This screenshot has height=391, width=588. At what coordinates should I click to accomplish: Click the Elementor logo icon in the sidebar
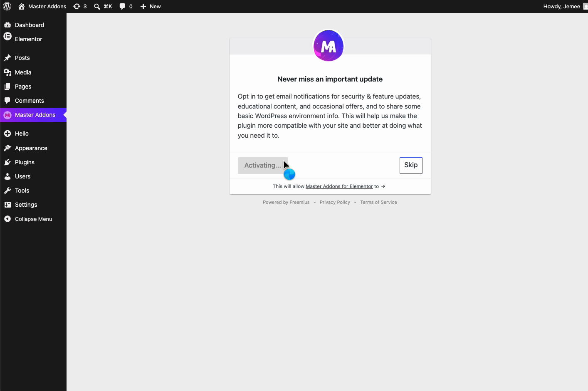(7, 36)
